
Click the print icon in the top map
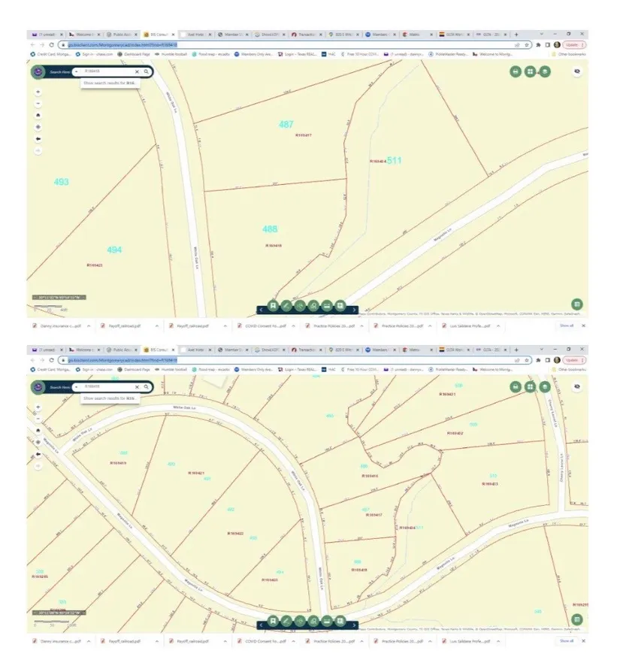pos(516,71)
